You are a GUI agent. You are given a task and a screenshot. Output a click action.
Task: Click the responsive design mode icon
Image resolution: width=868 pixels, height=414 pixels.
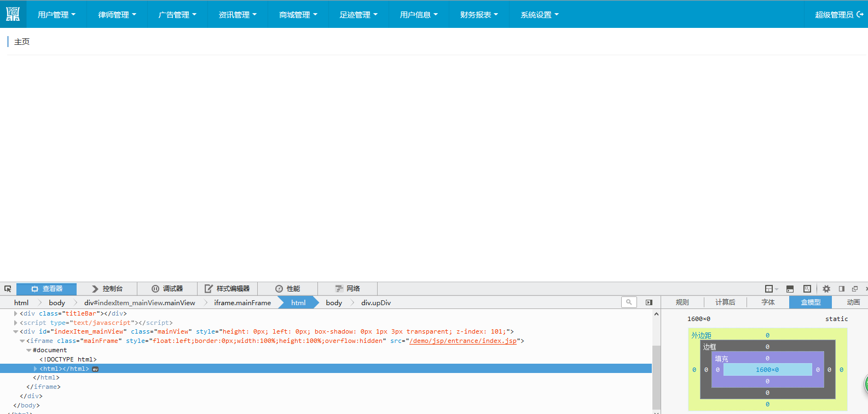pos(807,289)
